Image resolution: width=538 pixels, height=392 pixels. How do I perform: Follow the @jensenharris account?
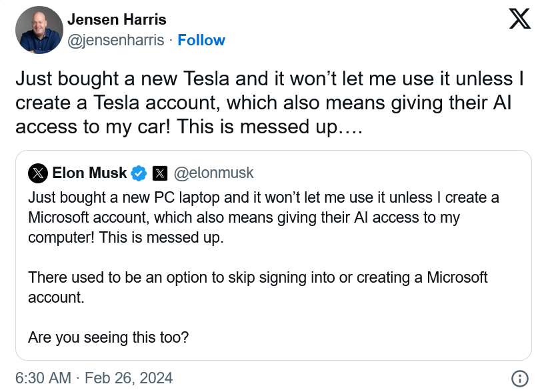[201, 40]
